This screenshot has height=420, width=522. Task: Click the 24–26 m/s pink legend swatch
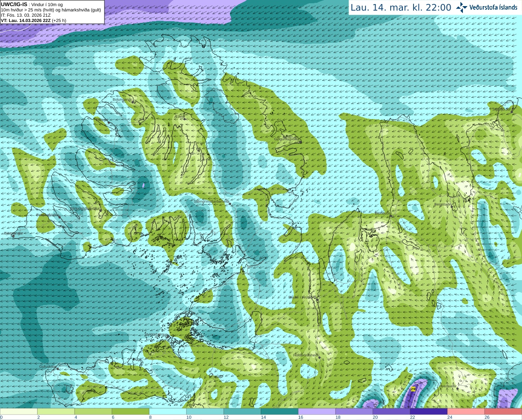click(x=466, y=411)
